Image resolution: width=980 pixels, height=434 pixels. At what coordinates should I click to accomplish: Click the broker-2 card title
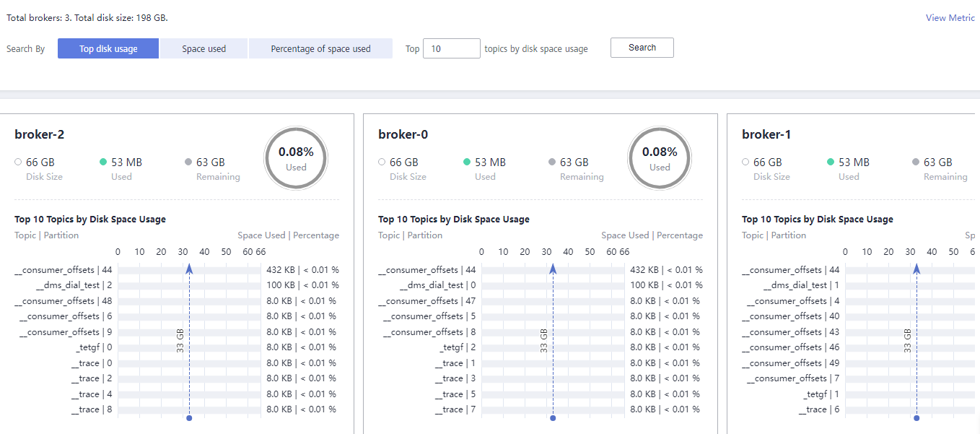pyautogui.click(x=40, y=134)
